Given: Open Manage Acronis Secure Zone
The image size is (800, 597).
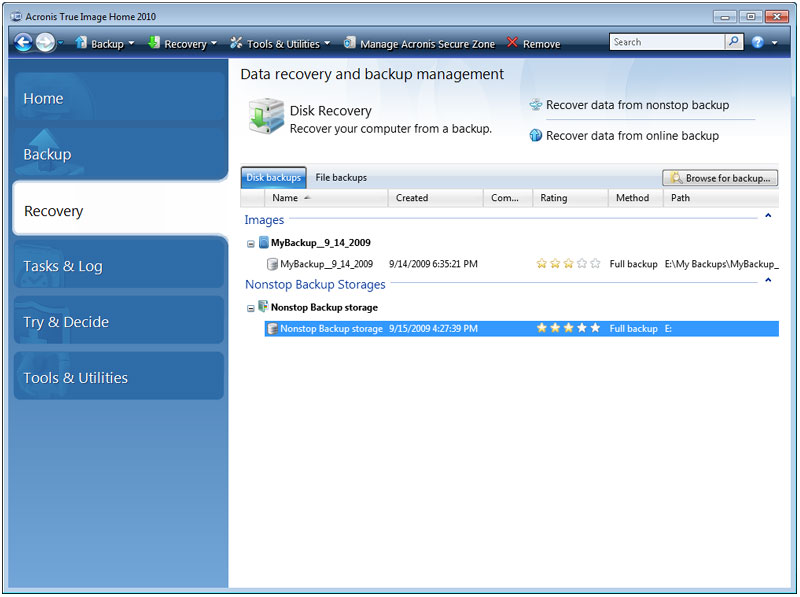Looking at the screenshot, I should point(419,44).
